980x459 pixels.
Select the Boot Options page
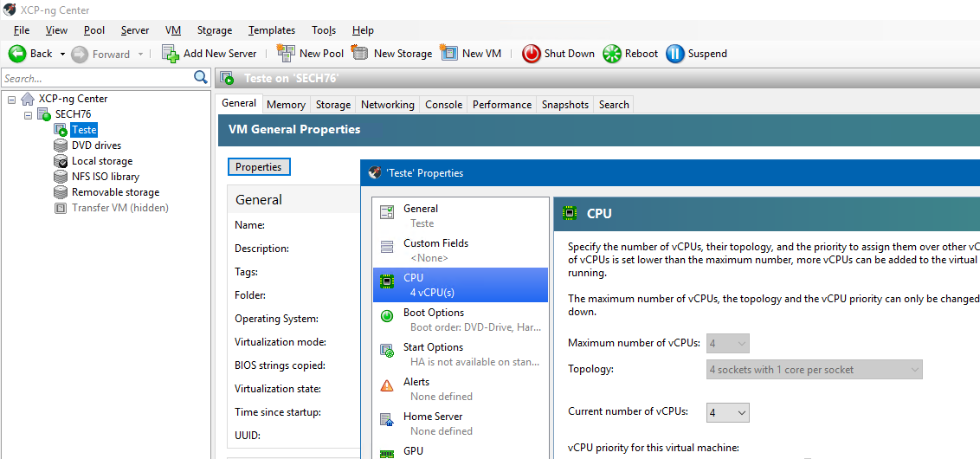460,320
